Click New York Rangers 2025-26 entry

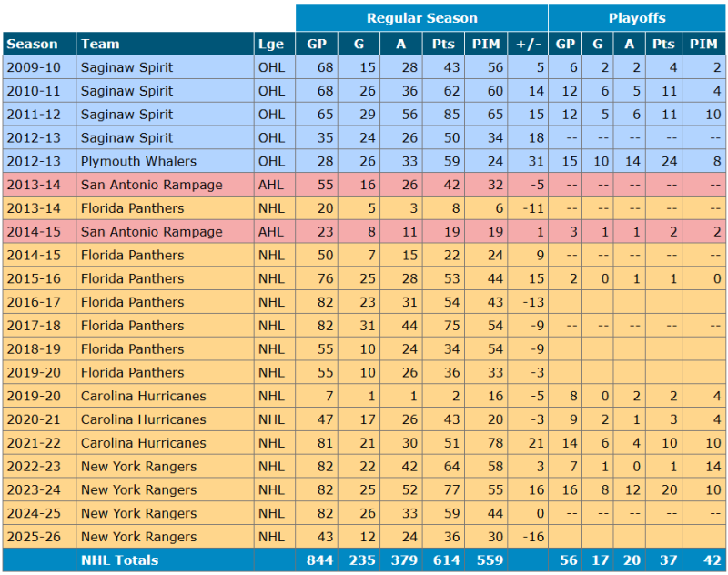coord(138,537)
